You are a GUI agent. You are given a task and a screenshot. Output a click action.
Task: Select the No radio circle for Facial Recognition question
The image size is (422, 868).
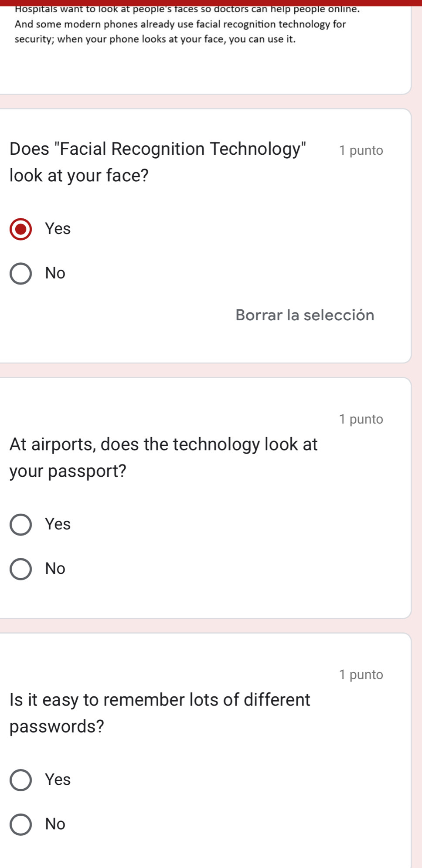[x=20, y=274]
